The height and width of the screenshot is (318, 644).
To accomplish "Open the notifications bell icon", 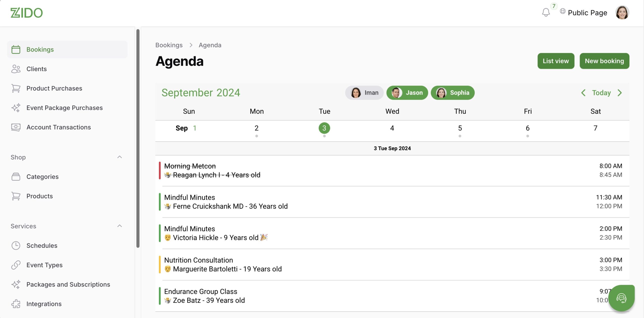I will click(546, 12).
